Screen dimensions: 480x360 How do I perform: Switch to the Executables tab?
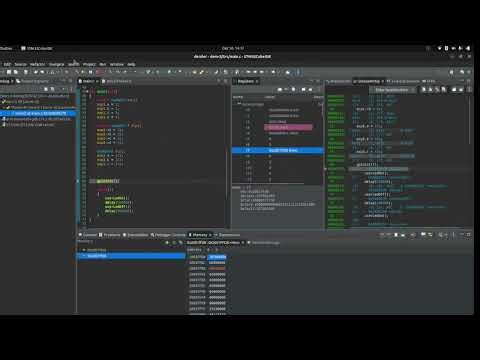[x=135, y=235]
